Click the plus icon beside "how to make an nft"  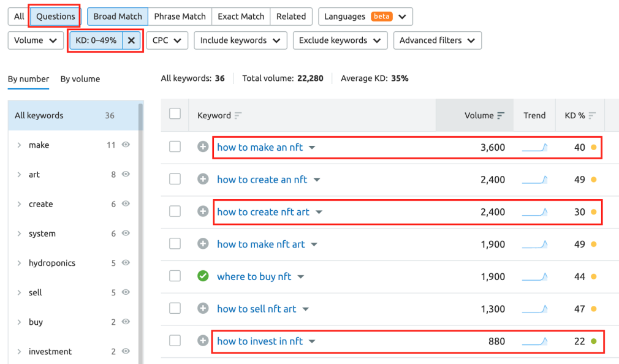coord(202,147)
